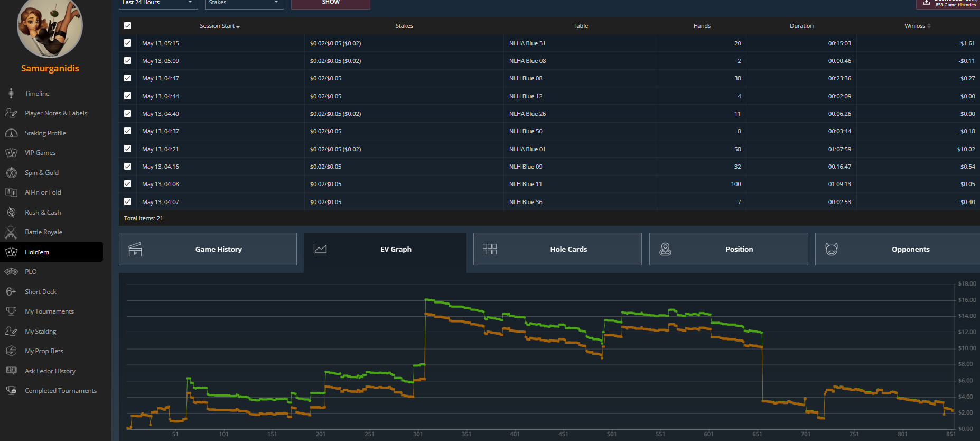
Task: Uncheck the May 13, 04:40 session
Action: (127, 114)
